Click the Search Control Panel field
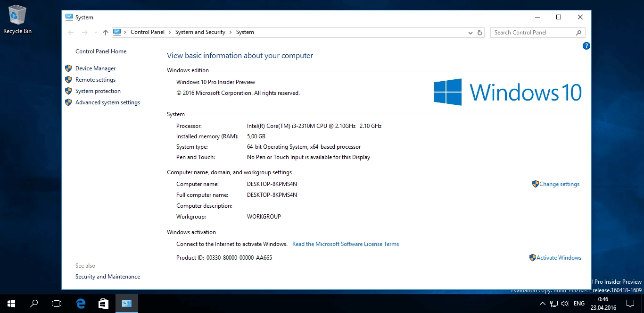Screen dimensions: 644x313 [x=538, y=33]
